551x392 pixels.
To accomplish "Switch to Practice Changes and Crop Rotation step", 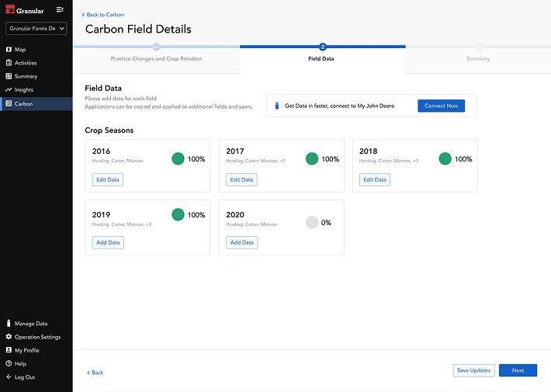I will click(x=156, y=59).
